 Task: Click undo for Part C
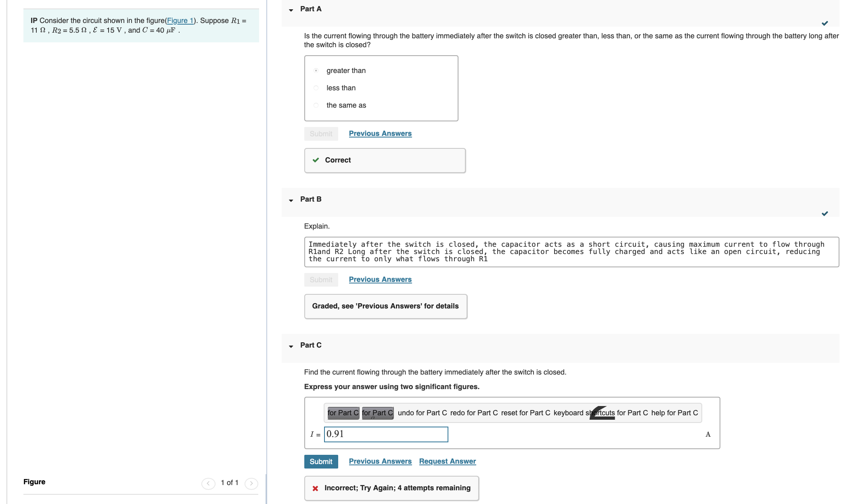tap(422, 413)
